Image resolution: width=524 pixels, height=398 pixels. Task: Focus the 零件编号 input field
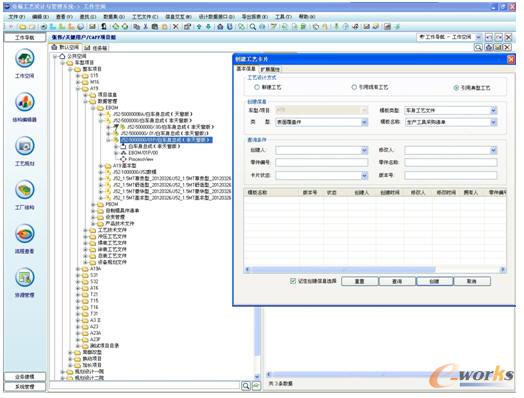[x=321, y=163]
